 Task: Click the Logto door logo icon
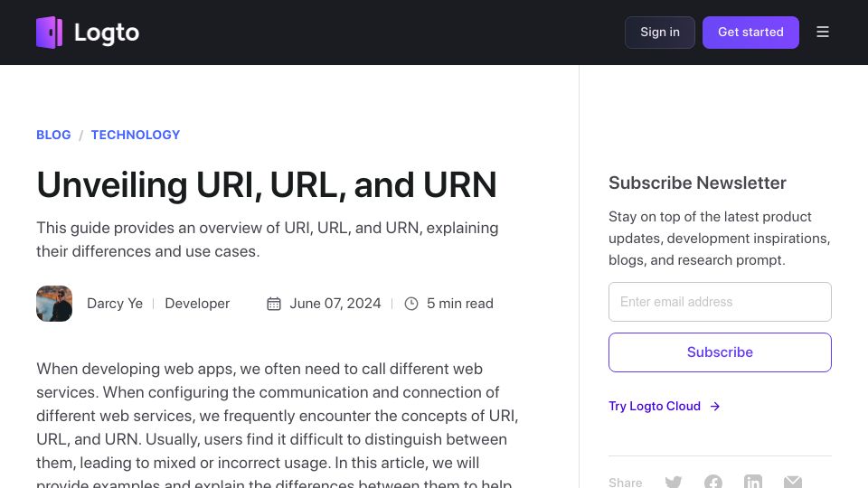(x=49, y=33)
